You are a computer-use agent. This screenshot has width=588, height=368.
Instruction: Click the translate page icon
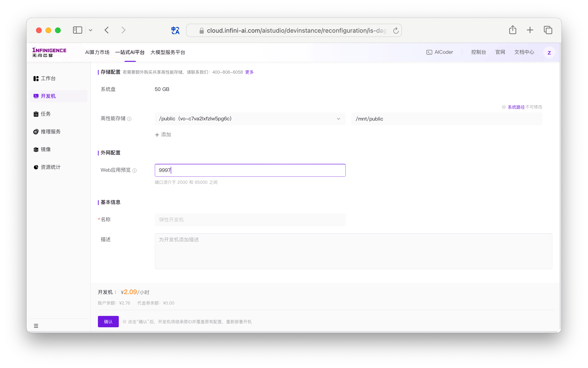(x=175, y=30)
